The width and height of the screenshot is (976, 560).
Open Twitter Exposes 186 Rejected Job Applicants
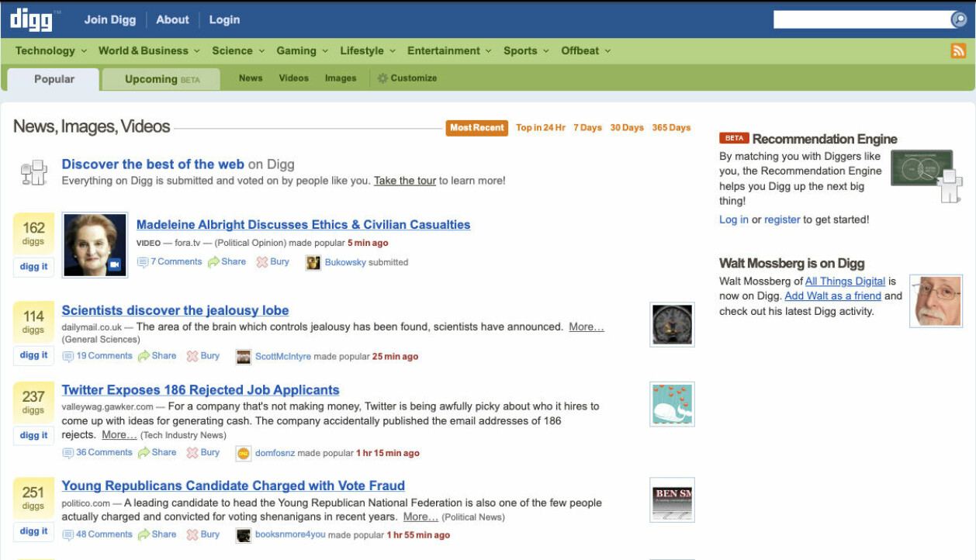click(x=201, y=390)
